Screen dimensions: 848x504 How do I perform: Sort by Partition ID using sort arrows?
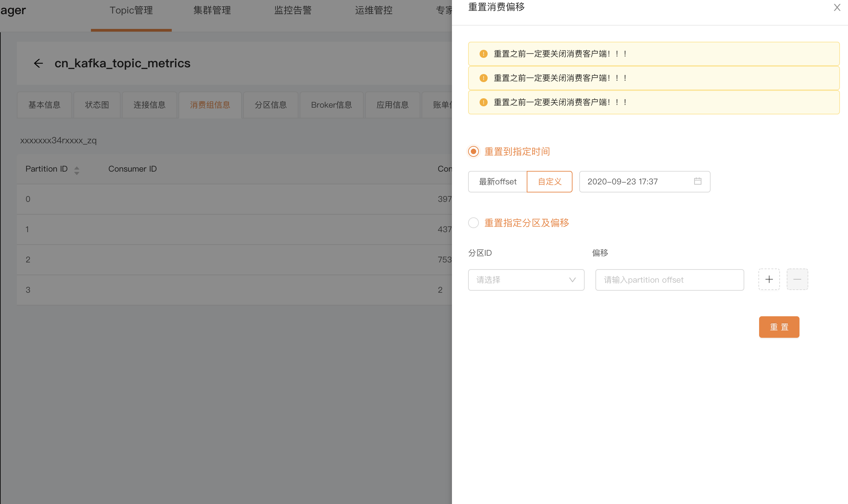pyautogui.click(x=77, y=170)
